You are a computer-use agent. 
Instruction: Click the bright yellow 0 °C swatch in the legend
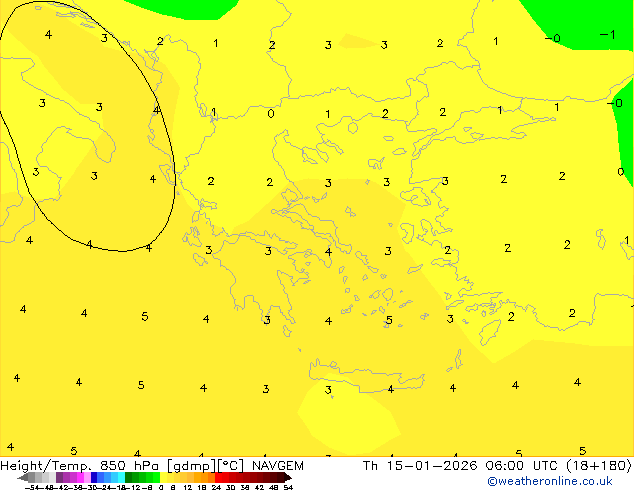point(163,478)
